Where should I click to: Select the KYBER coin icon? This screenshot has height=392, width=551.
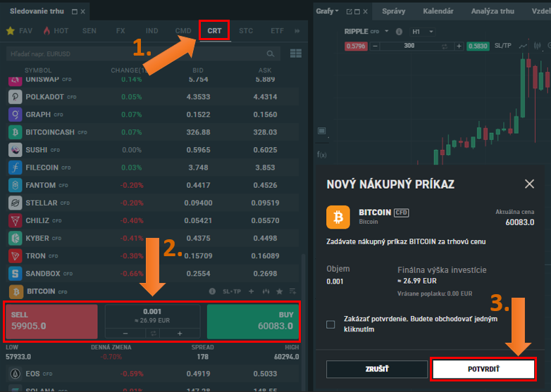(15, 239)
